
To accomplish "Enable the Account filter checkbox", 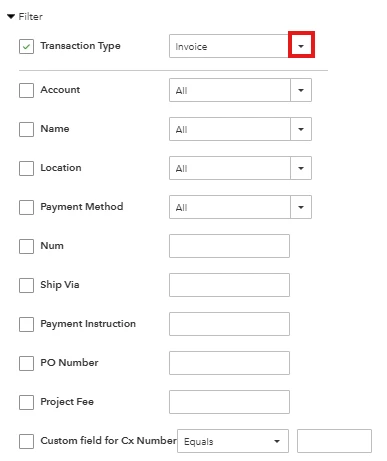I will pyautogui.click(x=26, y=90).
